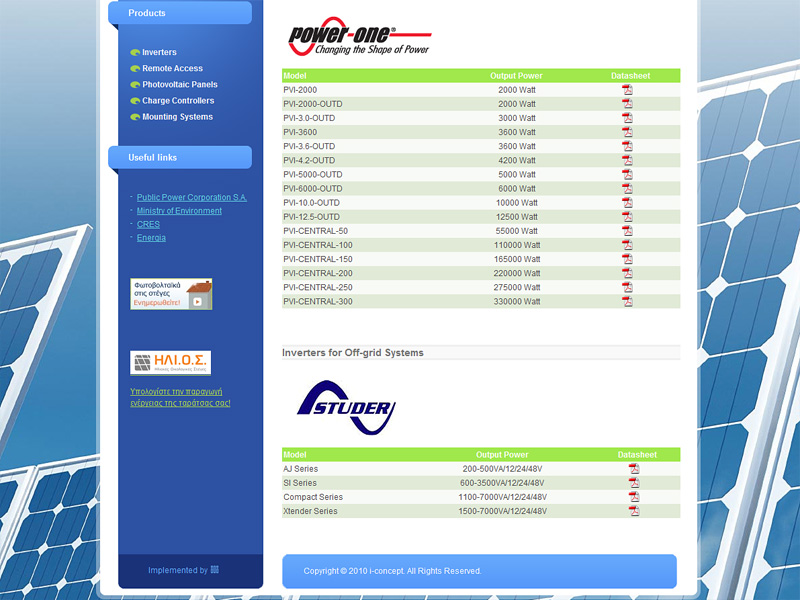The image size is (800, 600).
Task: Open the PVI-CENTRAL-150 datasheet PDF icon
Action: point(627,259)
